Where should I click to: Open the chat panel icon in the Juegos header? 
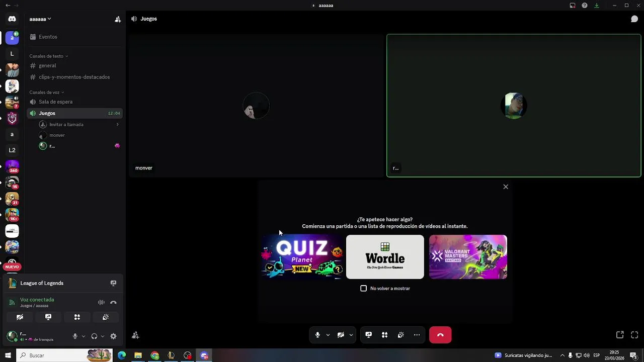pyautogui.click(x=634, y=19)
